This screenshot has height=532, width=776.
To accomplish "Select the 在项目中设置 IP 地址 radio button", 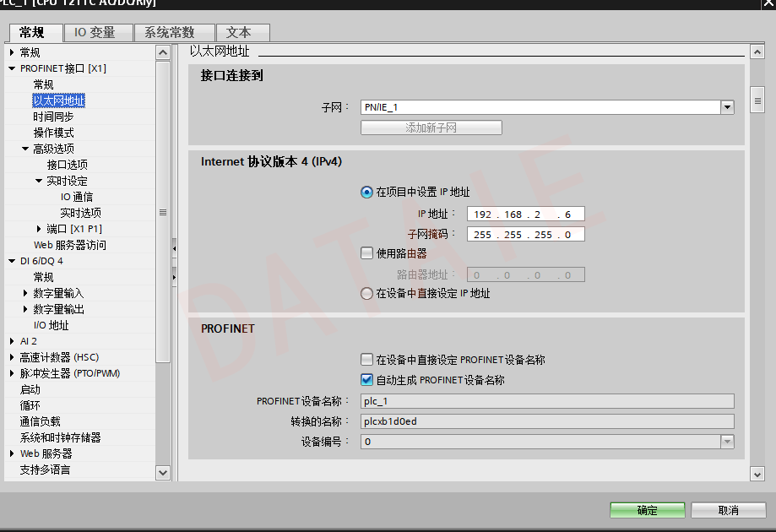I will click(366, 193).
